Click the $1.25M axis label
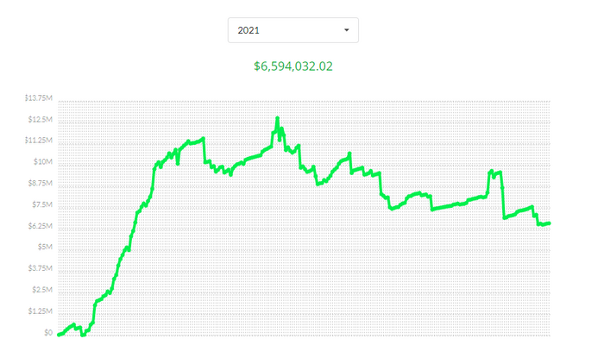 click(x=40, y=311)
